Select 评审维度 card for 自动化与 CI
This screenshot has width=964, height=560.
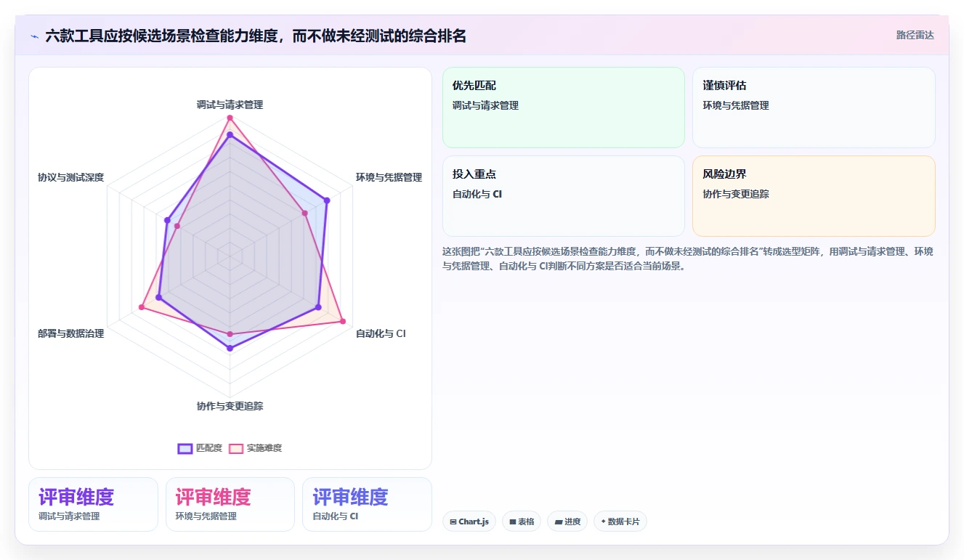click(x=367, y=504)
